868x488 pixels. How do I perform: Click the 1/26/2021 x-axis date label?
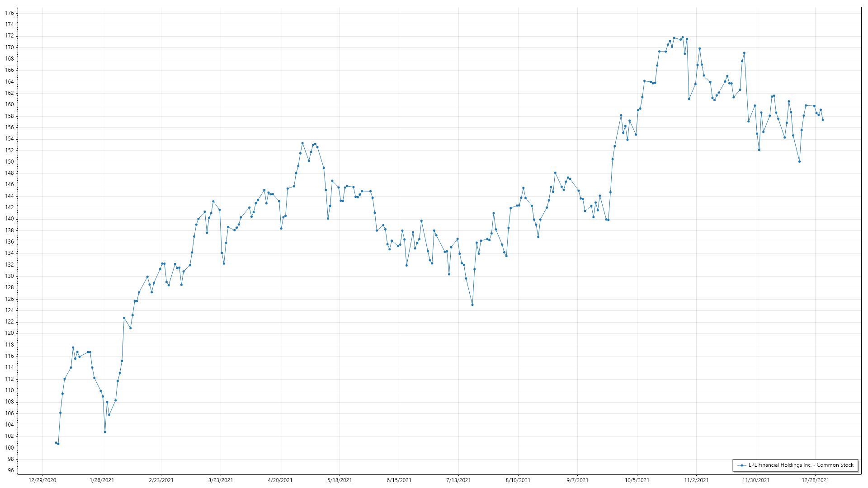point(102,480)
